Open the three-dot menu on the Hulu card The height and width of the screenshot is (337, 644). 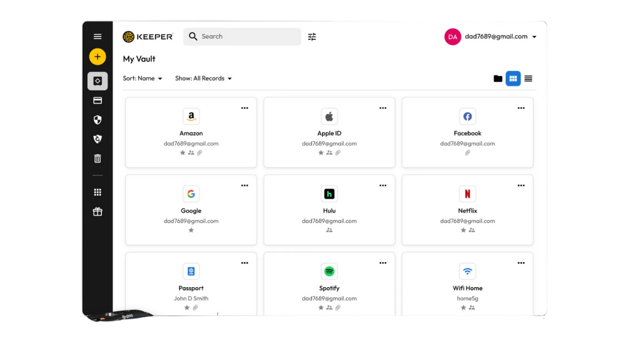(x=383, y=186)
